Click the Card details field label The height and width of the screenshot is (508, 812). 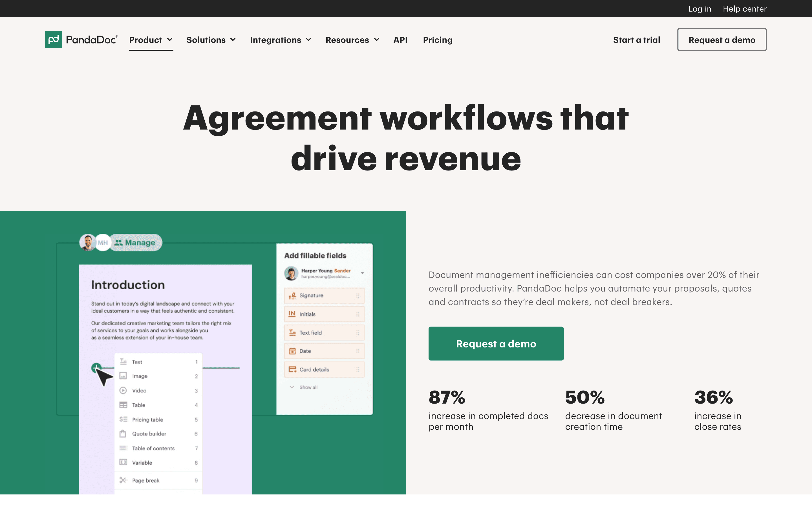click(x=314, y=370)
